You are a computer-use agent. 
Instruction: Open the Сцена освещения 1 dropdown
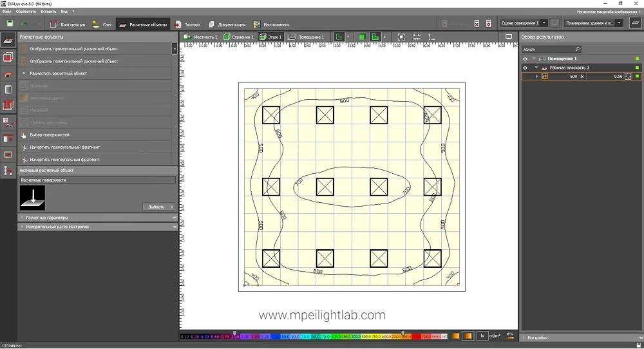point(520,23)
